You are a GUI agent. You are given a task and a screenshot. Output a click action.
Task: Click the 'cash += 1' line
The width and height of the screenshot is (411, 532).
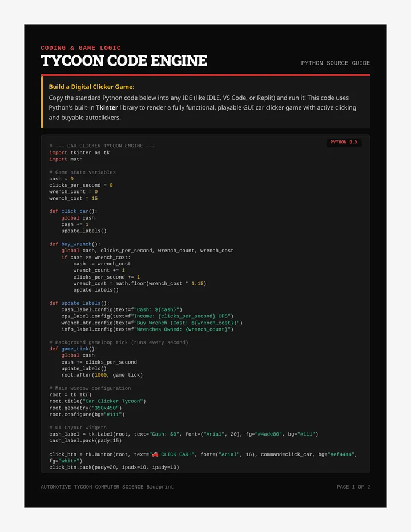click(x=75, y=224)
